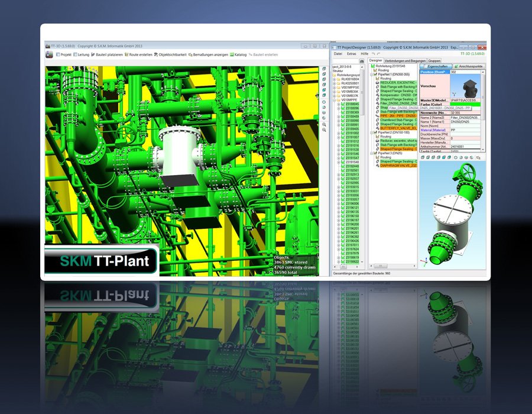Viewport: 532px width, 414px height.
Task: Click structure tree vertical scrollbar
Action: click(x=362, y=164)
